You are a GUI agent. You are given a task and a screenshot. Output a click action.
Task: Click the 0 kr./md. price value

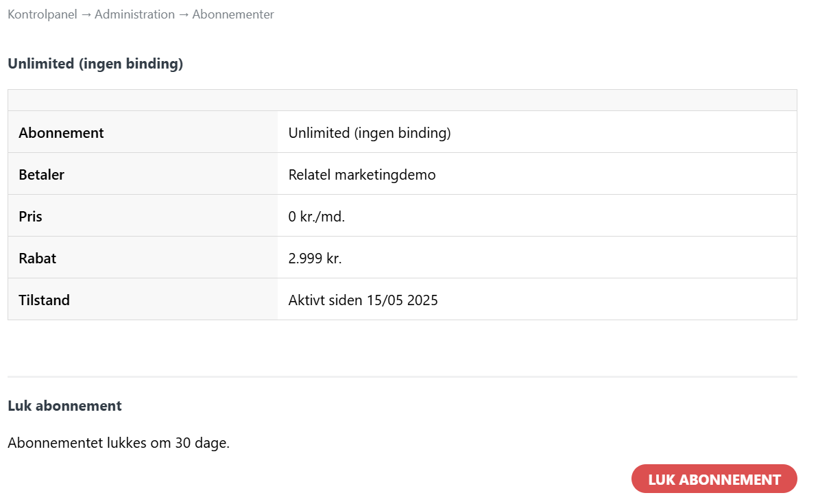(316, 217)
